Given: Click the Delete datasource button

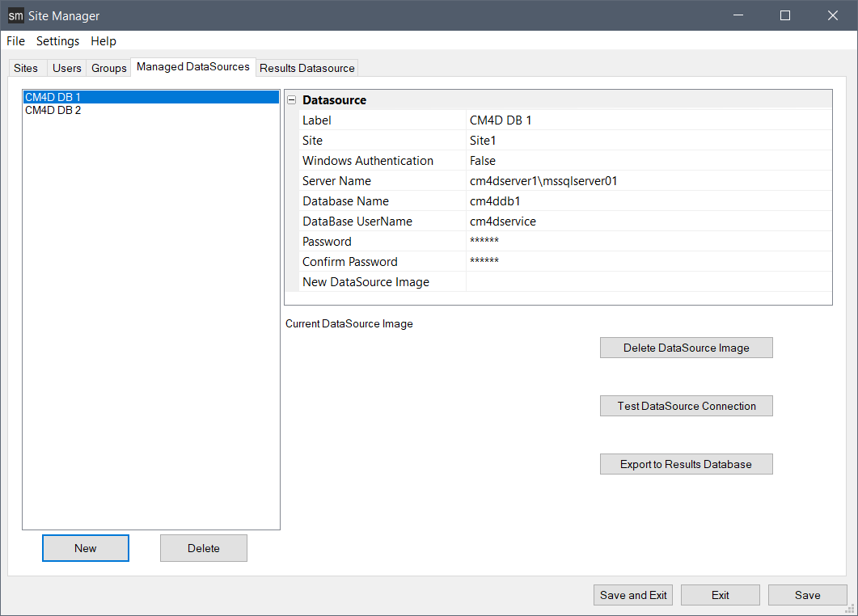Looking at the screenshot, I should tap(204, 548).
